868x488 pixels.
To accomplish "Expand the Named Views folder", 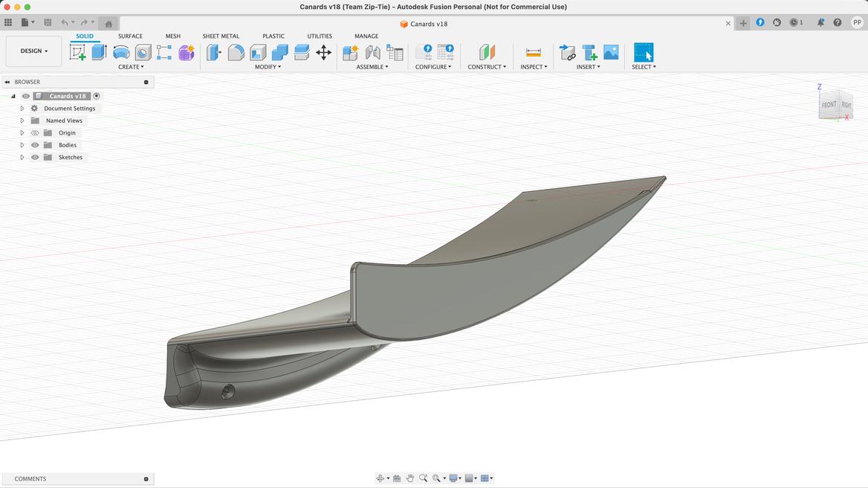I will pos(22,121).
